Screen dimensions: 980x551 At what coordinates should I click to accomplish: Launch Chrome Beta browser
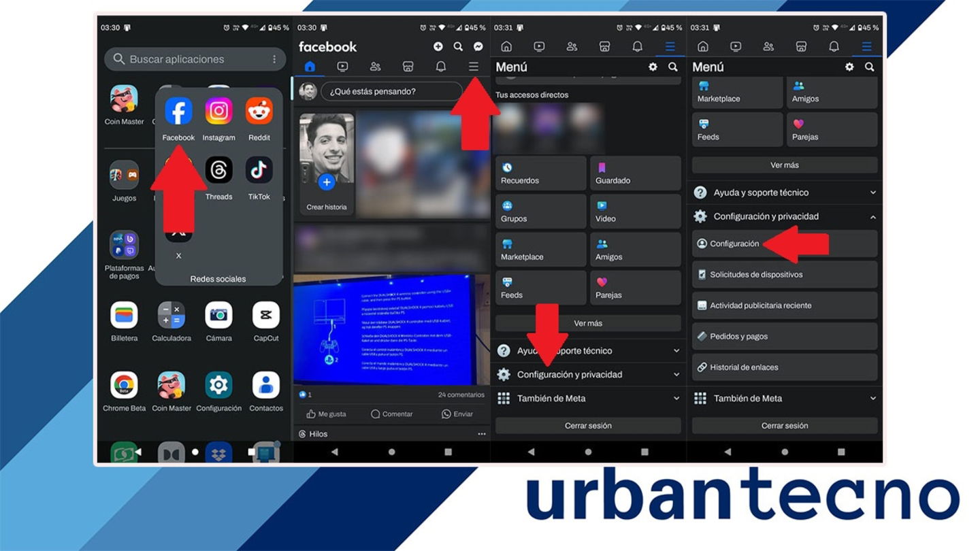coord(124,385)
